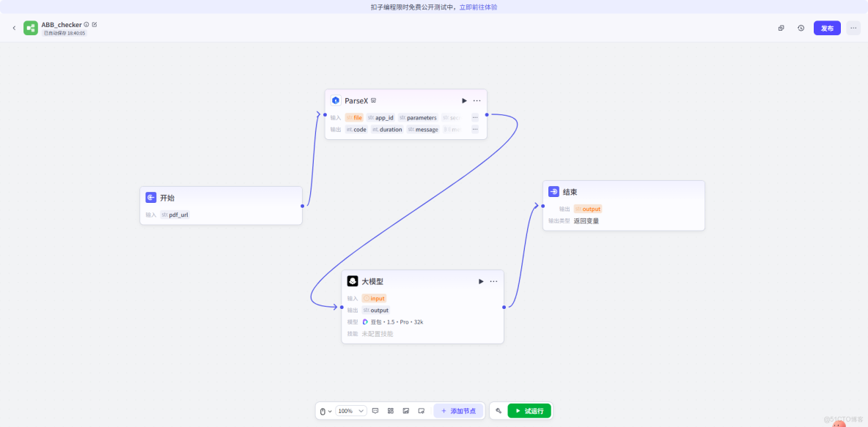Click the duplicate workflow icon in top bar
Image resolution: width=868 pixels, height=427 pixels.
780,27
